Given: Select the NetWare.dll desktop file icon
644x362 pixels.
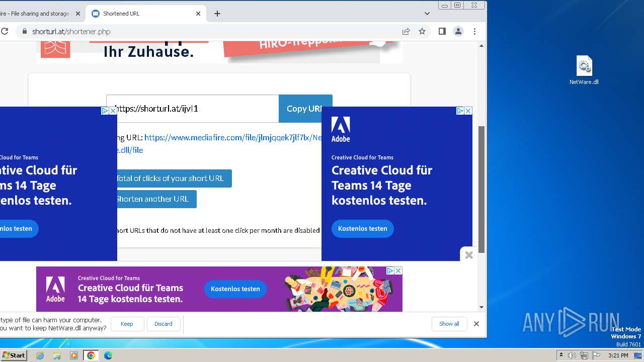Looking at the screenshot, I should [x=584, y=70].
